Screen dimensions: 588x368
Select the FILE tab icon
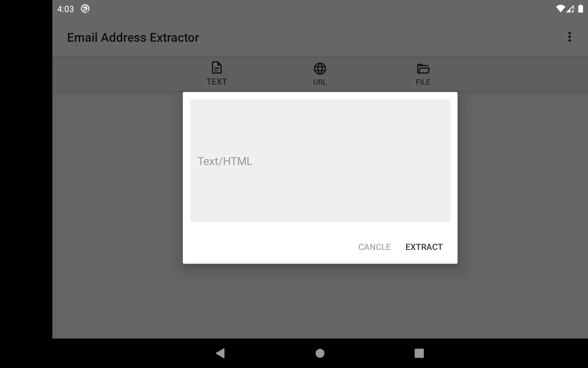coord(423,68)
